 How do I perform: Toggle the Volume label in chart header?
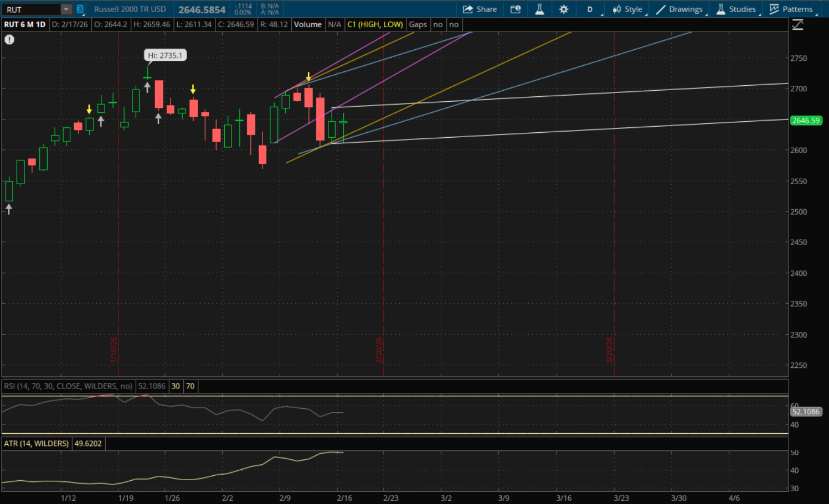pyautogui.click(x=307, y=24)
